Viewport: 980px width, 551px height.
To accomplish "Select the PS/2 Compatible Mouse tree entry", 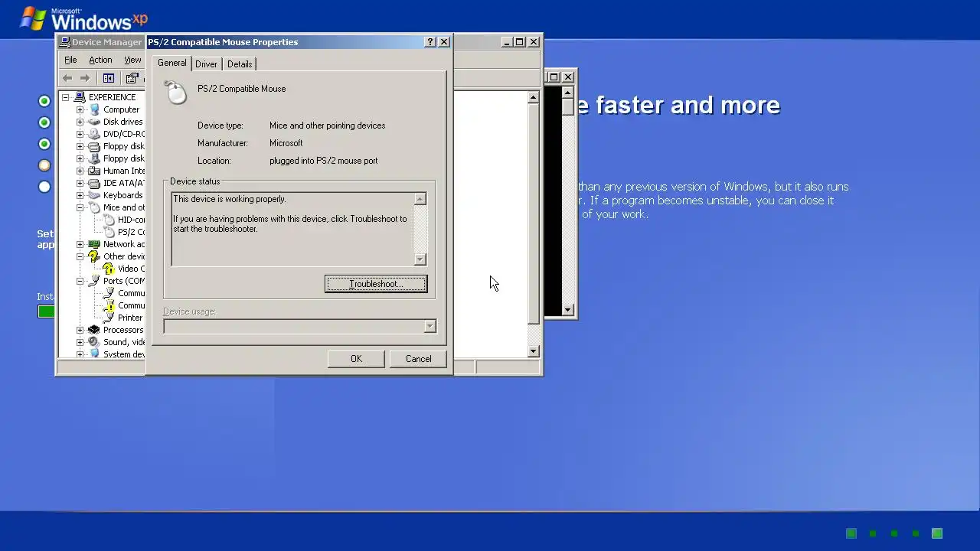I will point(131,232).
